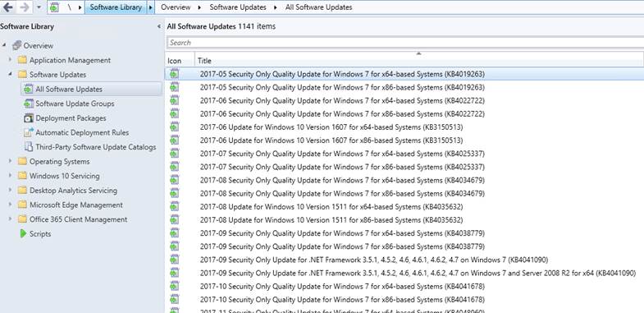Click the root node icon in breadcrumb
The width and height of the screenshot is (644, 313).
[x=54, y=7]
